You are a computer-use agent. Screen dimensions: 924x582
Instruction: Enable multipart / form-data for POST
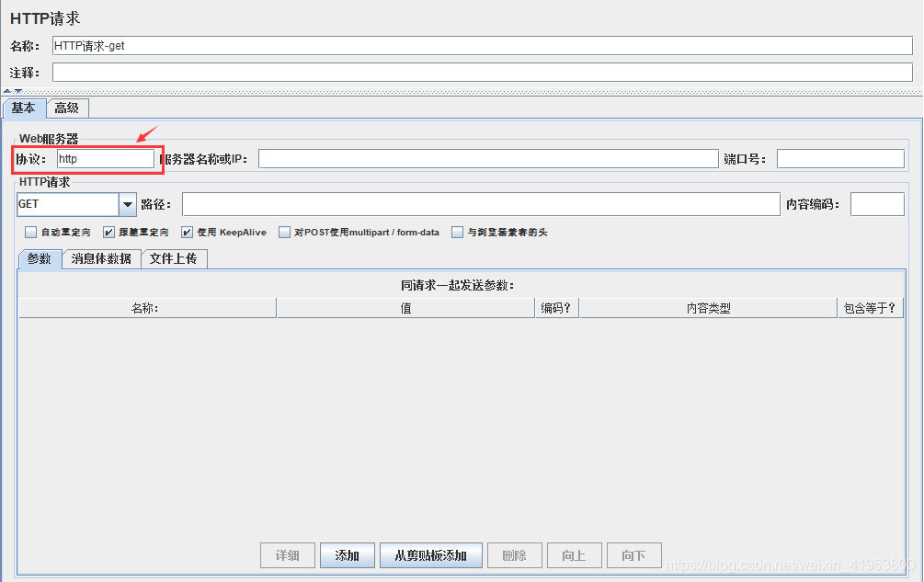[x=284, y=232]
